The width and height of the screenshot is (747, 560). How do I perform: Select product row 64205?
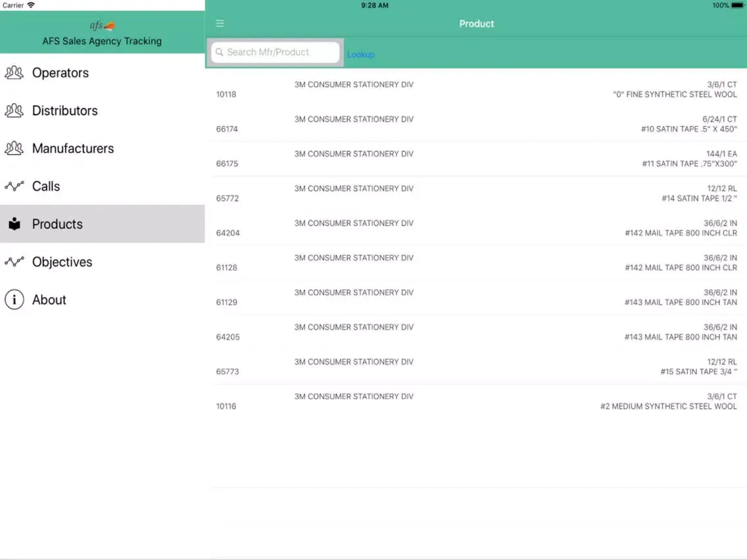[476, 333]
